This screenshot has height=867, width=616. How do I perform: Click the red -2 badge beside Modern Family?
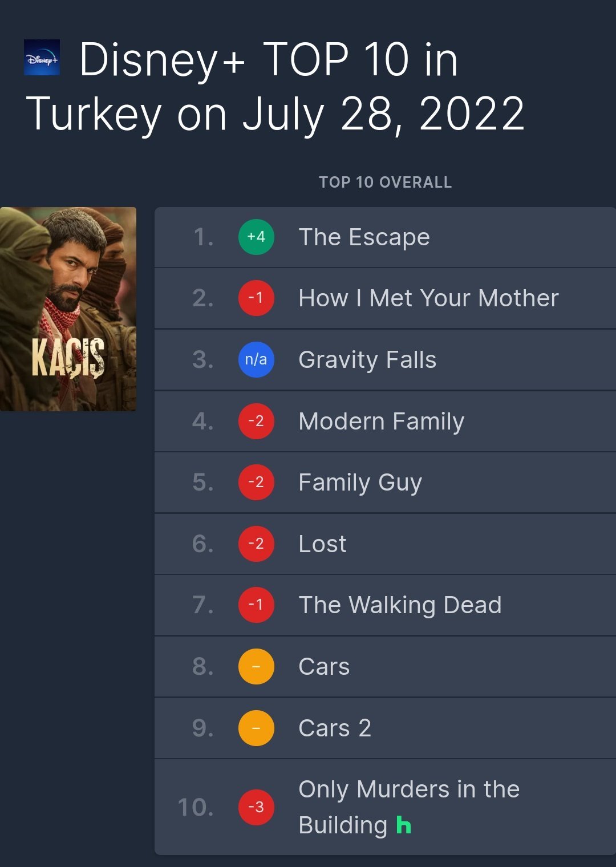pos(256,422)
